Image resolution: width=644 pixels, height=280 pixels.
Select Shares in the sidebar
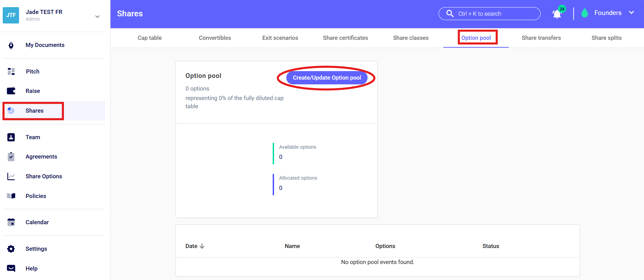click(x=34, y=111)
